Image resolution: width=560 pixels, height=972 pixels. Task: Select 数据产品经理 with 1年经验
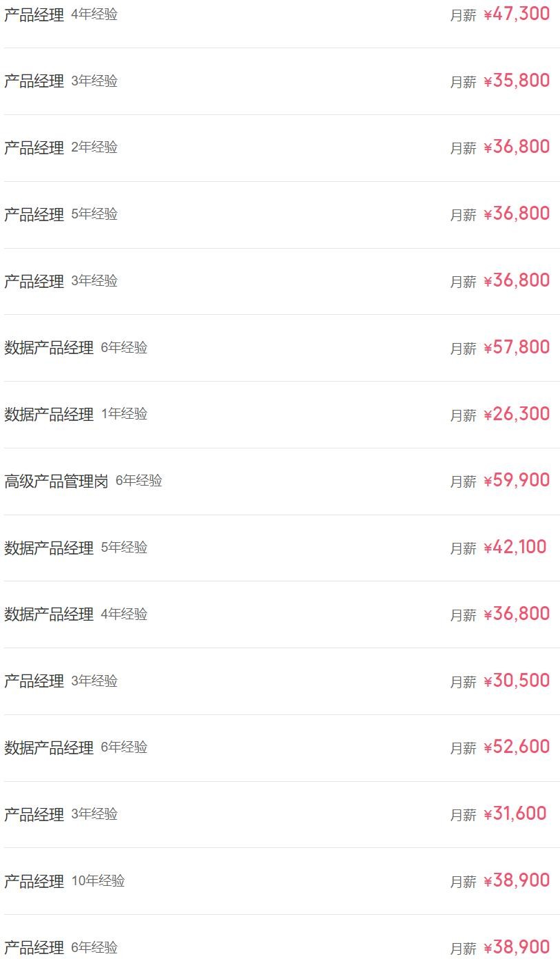[x=49, y=414]
